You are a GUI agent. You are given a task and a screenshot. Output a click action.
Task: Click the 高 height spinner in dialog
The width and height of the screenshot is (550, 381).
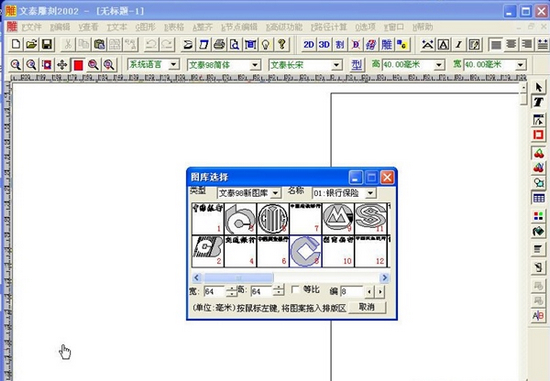[x=279, y=291]
